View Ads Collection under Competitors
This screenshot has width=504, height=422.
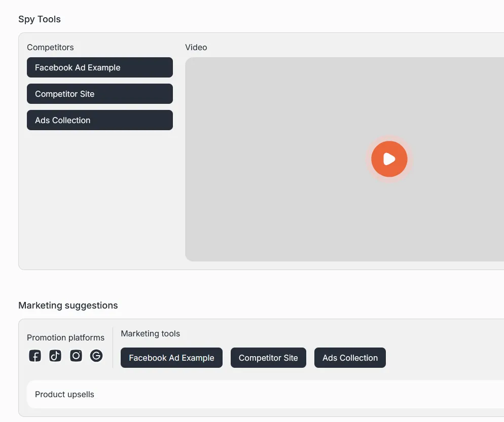(x=99, y=120)
